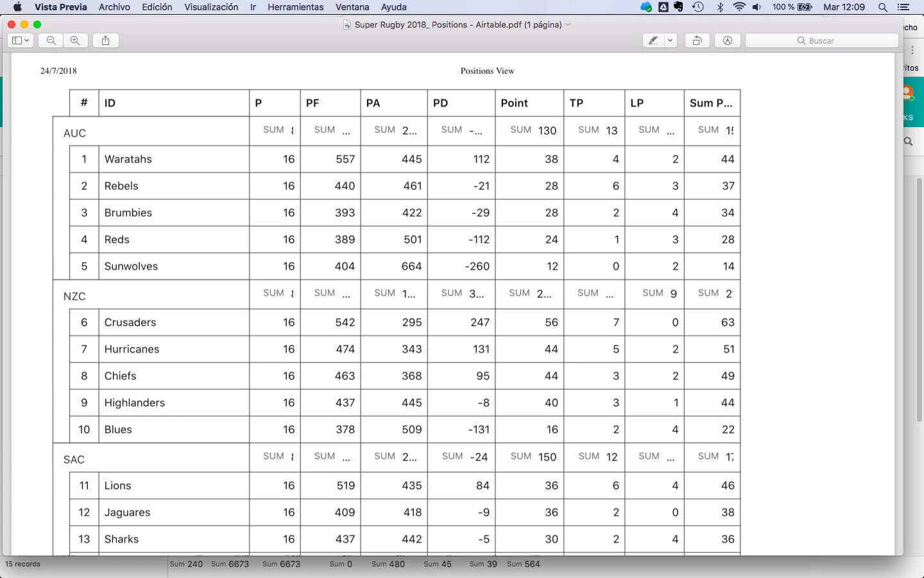The height and width of the screenshot is (578, 924).
Task: Open the document title dropdown chevron
Action: coord(569,24)
